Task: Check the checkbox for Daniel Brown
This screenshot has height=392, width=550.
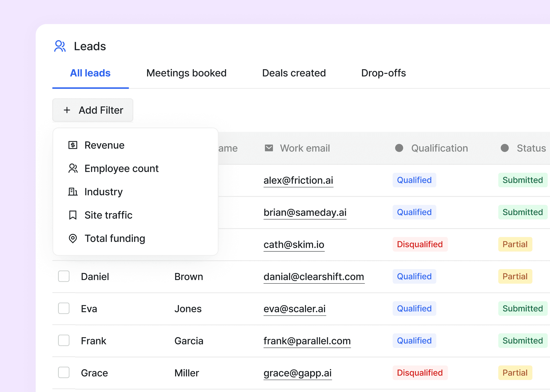Action: point(64,276)
